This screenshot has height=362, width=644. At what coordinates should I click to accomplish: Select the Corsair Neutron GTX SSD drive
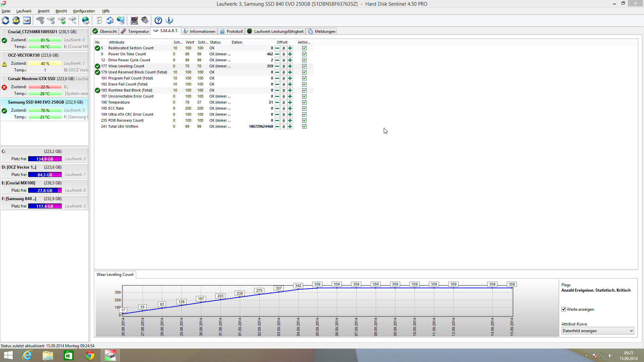45,86
